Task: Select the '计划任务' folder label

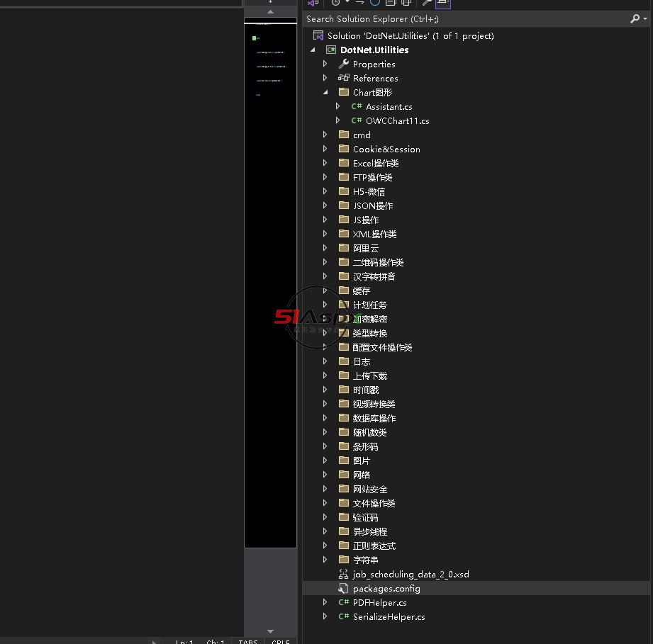Action: (370, 305)
